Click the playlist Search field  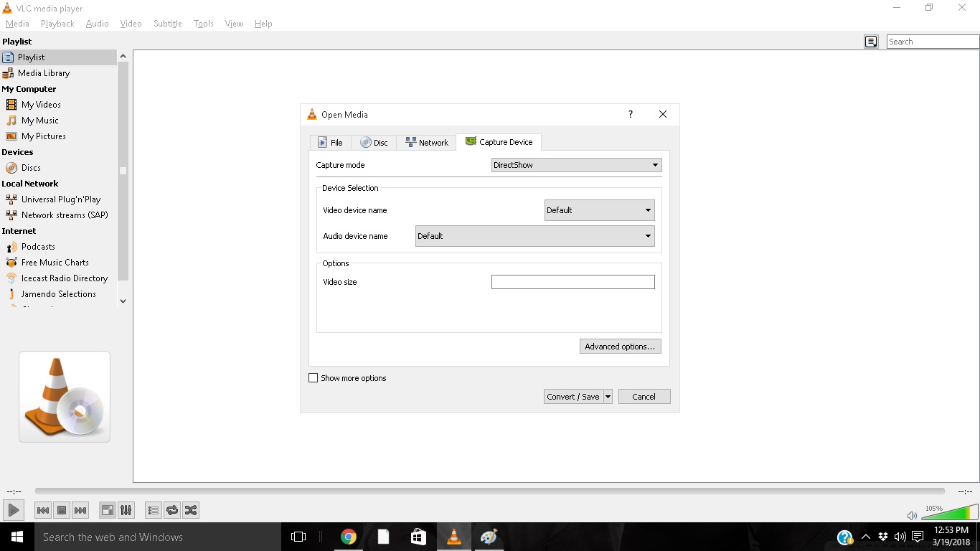[933, 42]
